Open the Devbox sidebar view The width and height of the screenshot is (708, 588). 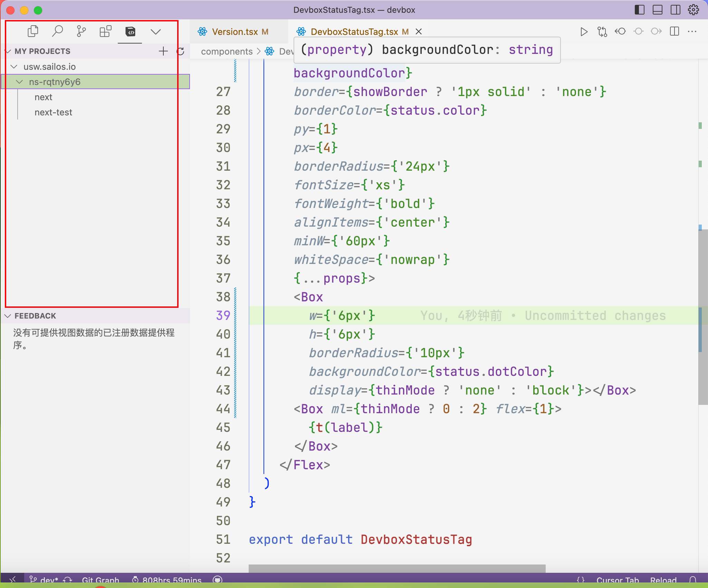pos(130,31)
